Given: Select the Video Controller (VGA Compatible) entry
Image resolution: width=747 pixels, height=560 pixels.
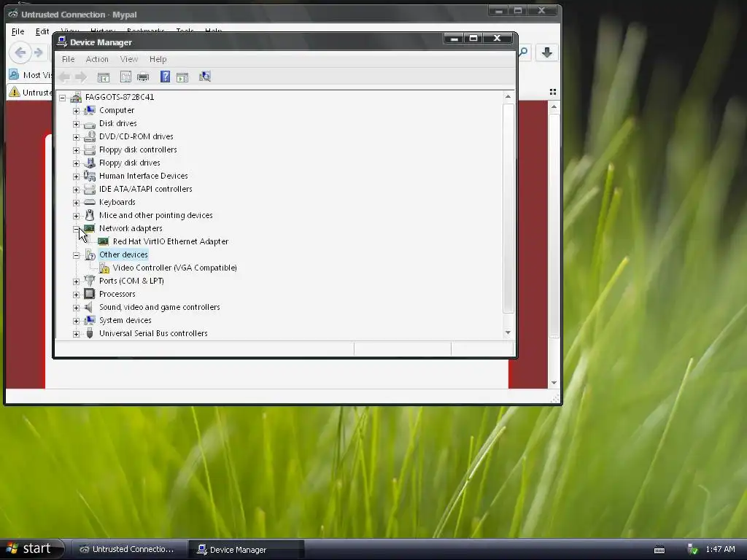Looking at the screenshot, I should (x=175, y=268).
